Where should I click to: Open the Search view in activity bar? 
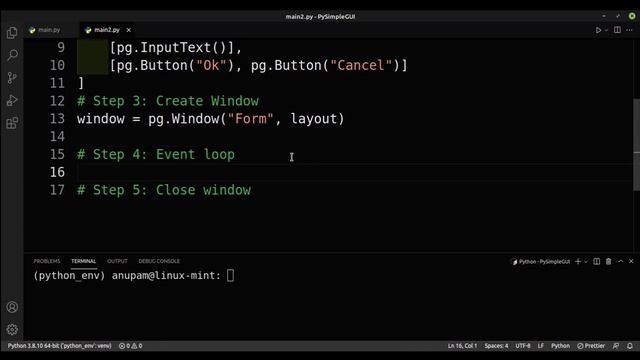[x=12, y=55]
